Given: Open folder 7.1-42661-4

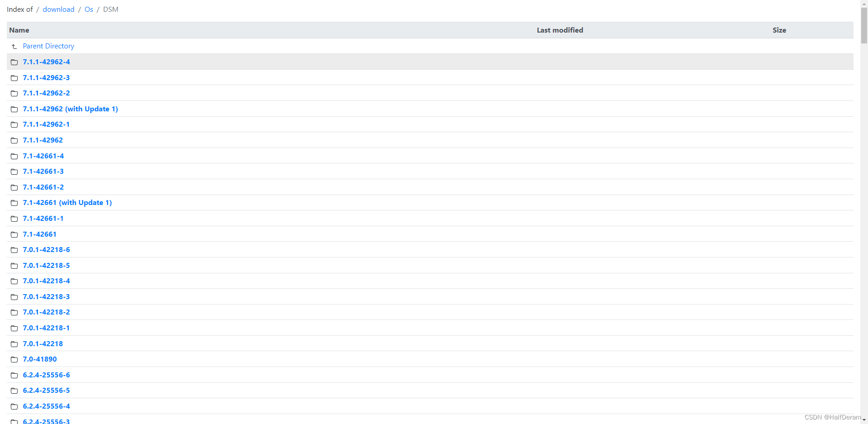Looking at the screenshot, I should pyautogui.click(x=43, y=156).
